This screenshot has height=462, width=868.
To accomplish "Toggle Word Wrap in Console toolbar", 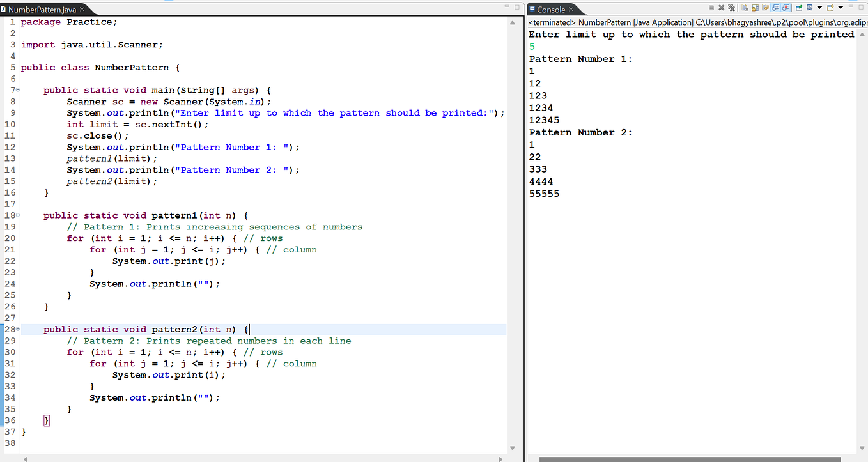I will (765, 8).
